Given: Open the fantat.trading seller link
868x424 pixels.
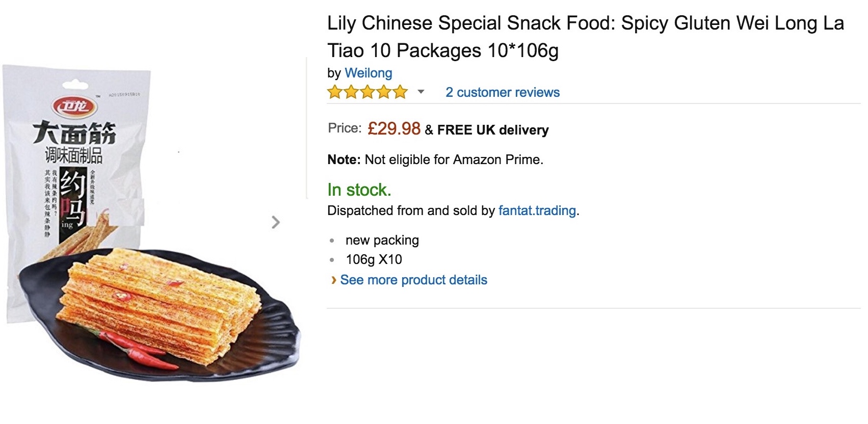Looking at the screenshot, I should click(x=537, y=210).
